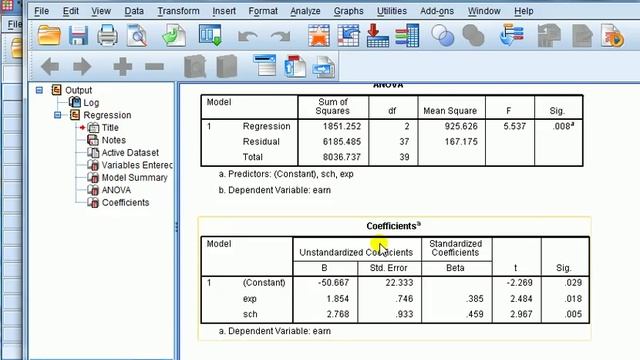Click the Print icon in toolbar
Screen dimensions: 640x360
coord(107,36)
